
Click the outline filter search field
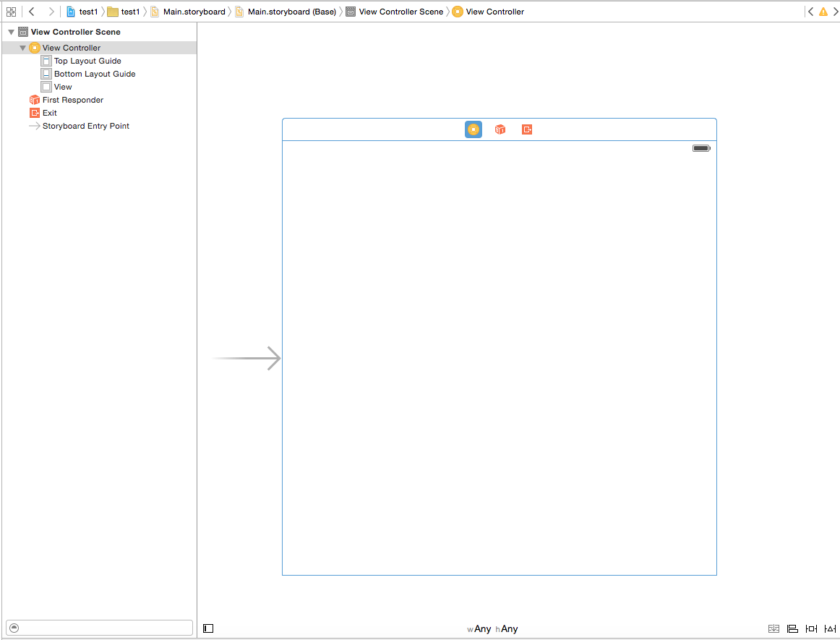click(x=100, y=628)
